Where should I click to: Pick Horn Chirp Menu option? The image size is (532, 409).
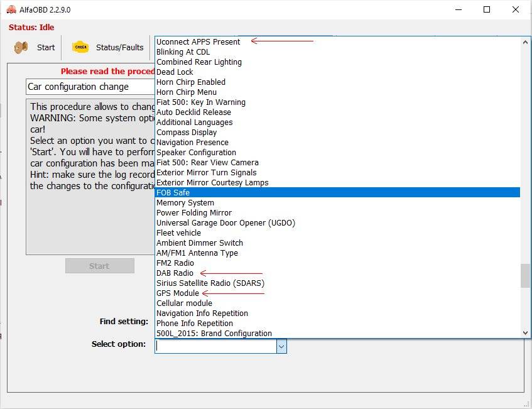click(337, 92)
